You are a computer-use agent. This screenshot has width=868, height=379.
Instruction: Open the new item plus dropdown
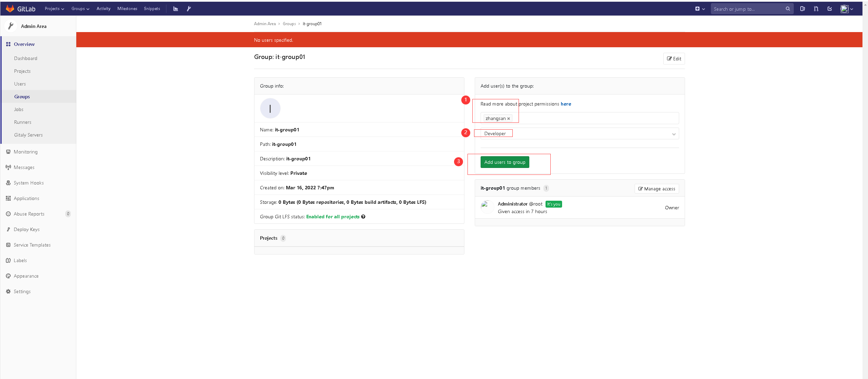point(700,9)
